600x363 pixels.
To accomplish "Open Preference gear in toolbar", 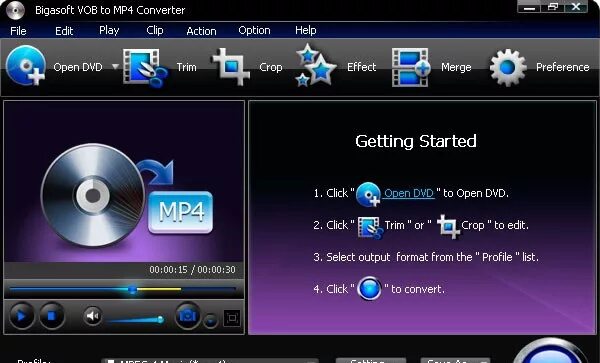I will (x=540, y=67).
